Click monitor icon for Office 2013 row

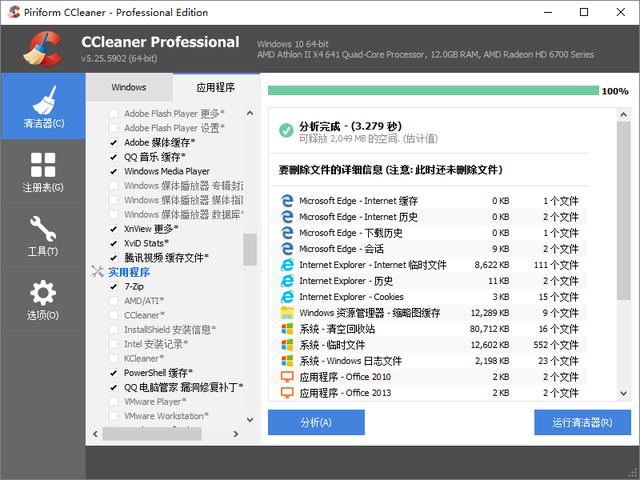tap(287, 393)
